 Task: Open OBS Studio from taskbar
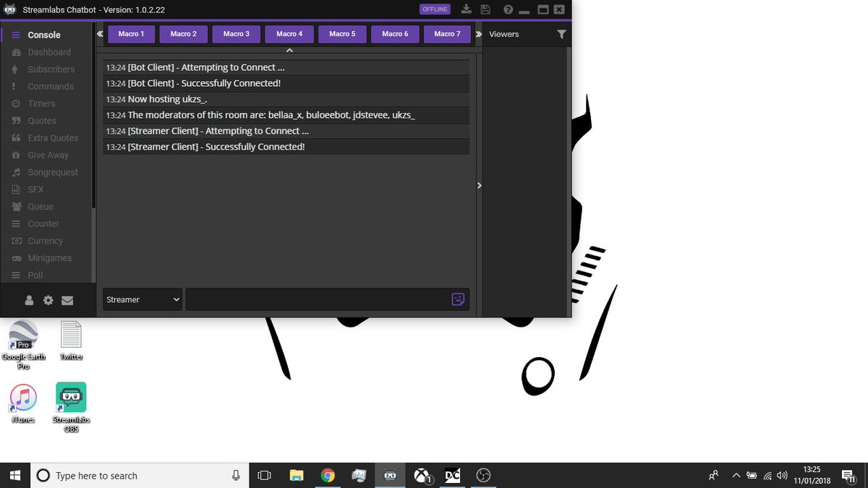coord(484,476)
